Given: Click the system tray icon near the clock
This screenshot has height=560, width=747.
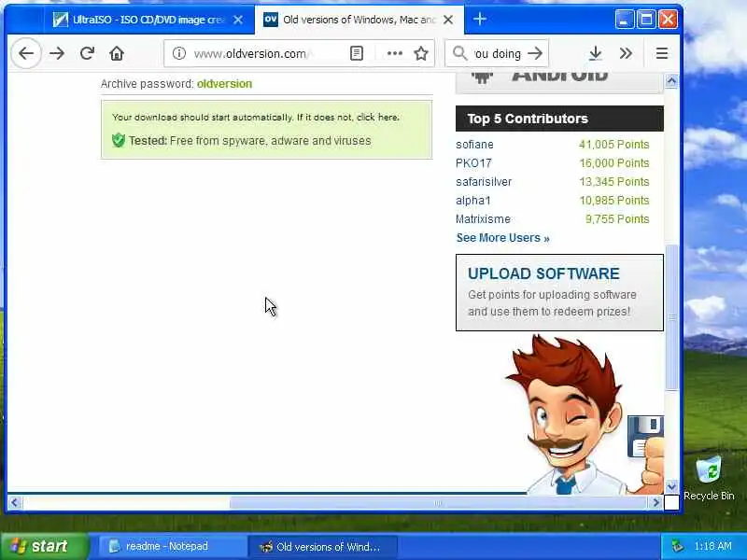Looking at the screenshot, I should 677,546.
